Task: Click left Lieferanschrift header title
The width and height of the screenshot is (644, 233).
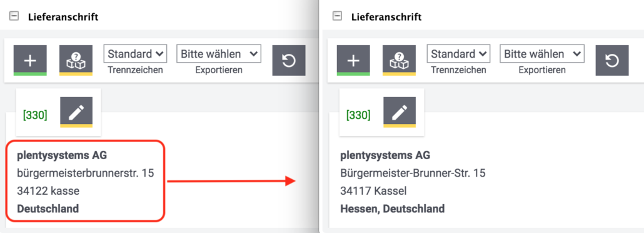Action: pos(63,18)
